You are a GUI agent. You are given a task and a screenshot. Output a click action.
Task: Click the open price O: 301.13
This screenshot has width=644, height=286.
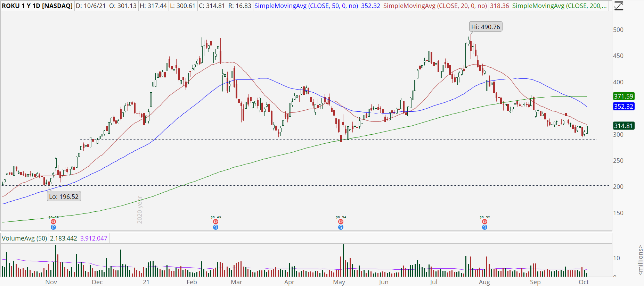pos(122,6)
